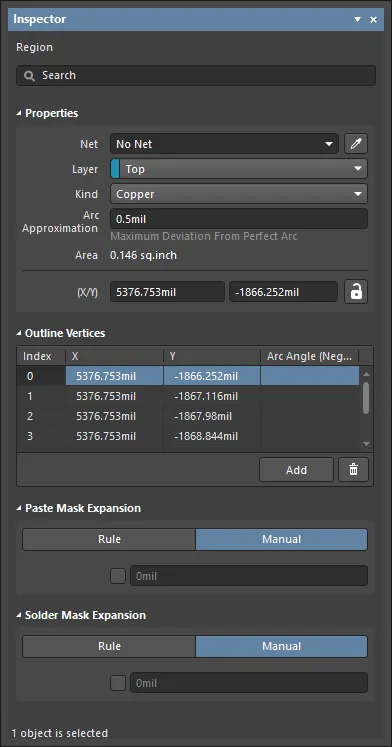Select Manual under Solder Mask Expansion
Viewport: 392px width, 747px height.
(x=281, y=646)
